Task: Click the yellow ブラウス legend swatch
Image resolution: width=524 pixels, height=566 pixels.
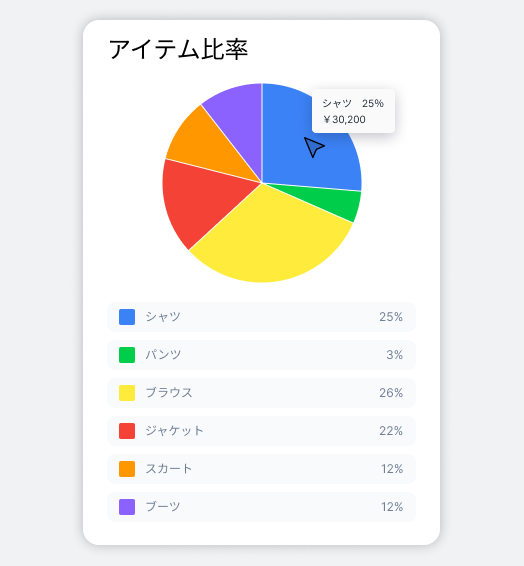Action: pos(127,393)
